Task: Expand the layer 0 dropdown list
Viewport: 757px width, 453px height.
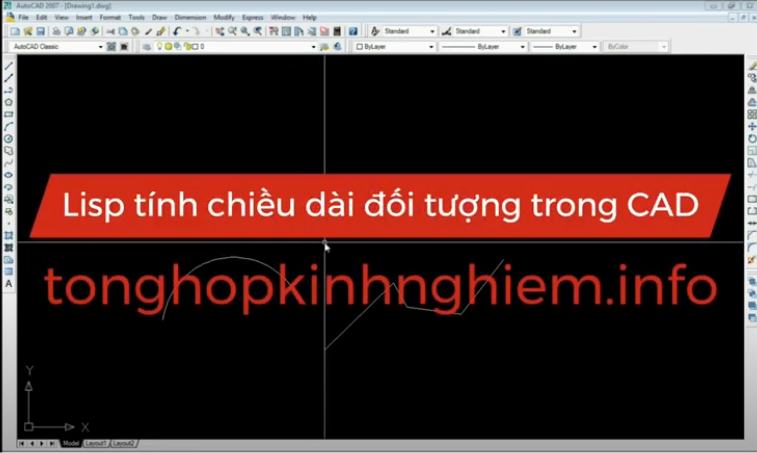Action: click(313, 47)
